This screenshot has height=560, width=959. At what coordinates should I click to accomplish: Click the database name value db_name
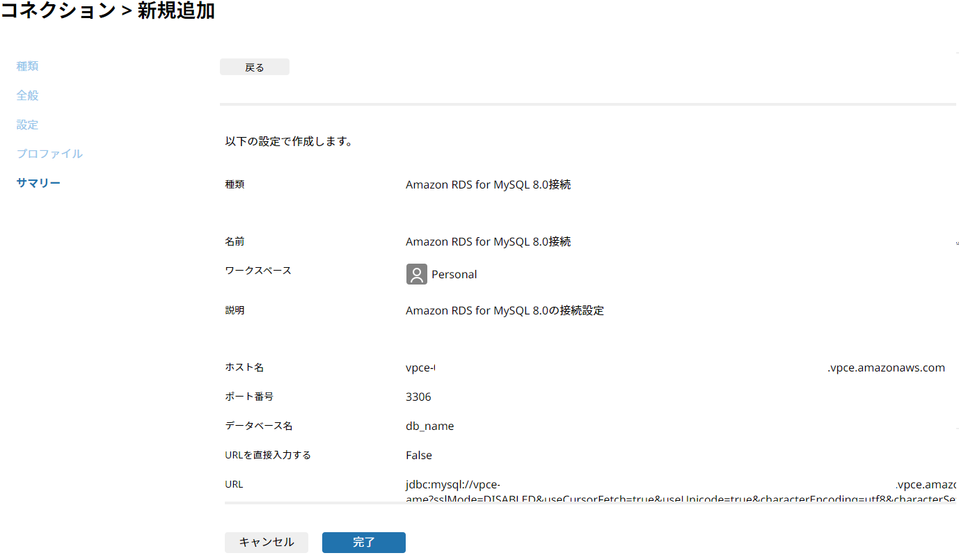(x=430, y=426)
